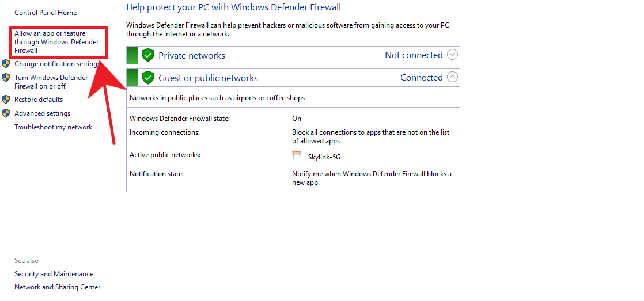This screenshot has height=301, width=644.
Task: Click green status bar beside Private networks
Action: [132, 55]
